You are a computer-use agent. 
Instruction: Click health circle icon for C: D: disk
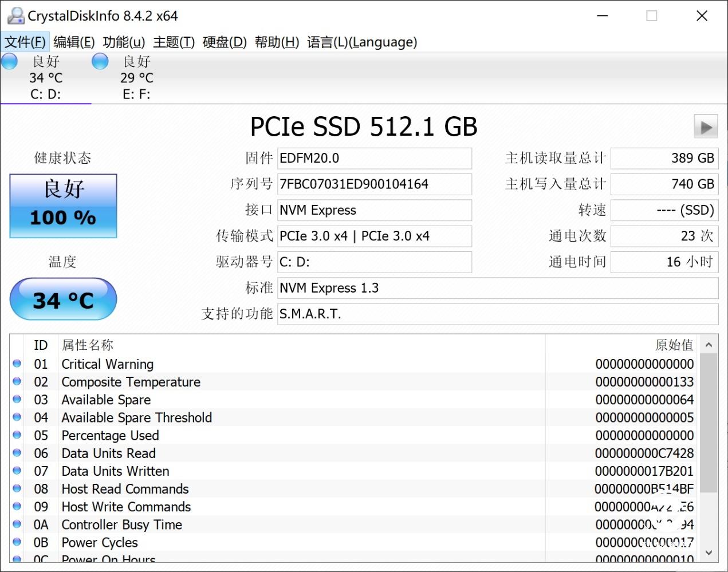coord(9,61)
